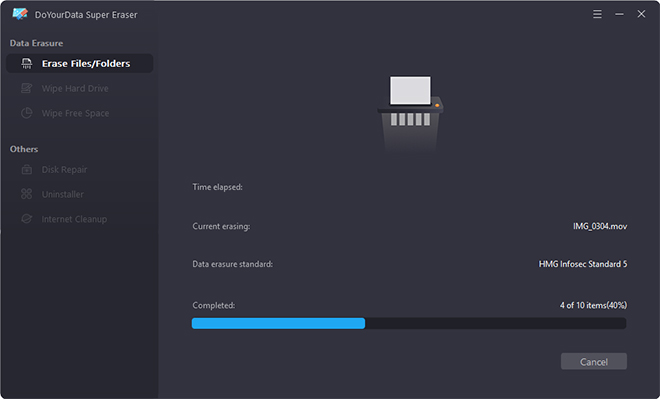Open the Wipe Free Space section
660x399 pixels.
click(x=75, y=113)
